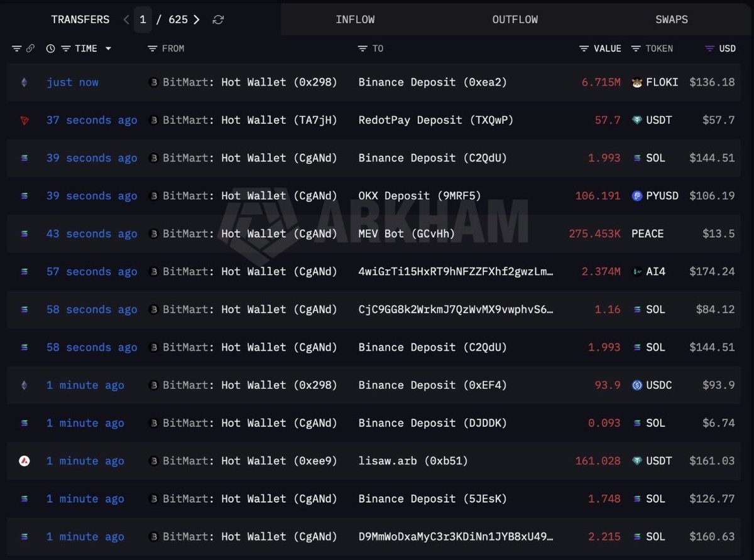Click Ethereum chain icon in USDC row
754x560 pixels.
coord(24,385)
